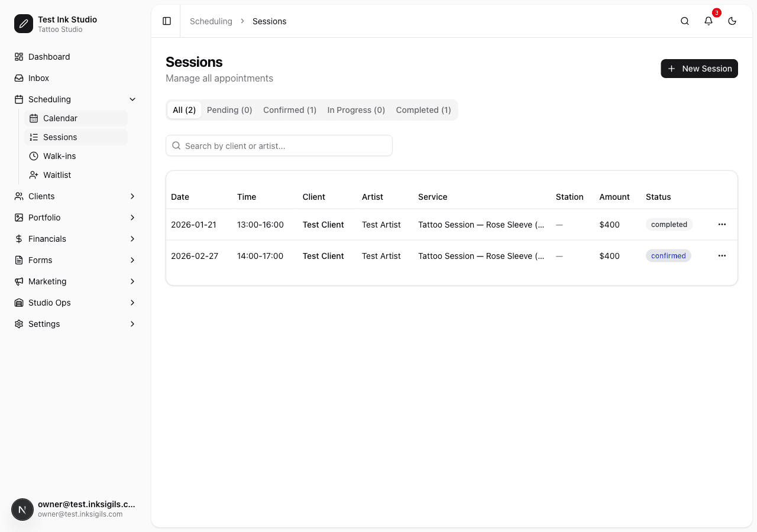Collapse the sidebar using the panel icon
This screenshot has height=532, width=757.
click(166, 21)
